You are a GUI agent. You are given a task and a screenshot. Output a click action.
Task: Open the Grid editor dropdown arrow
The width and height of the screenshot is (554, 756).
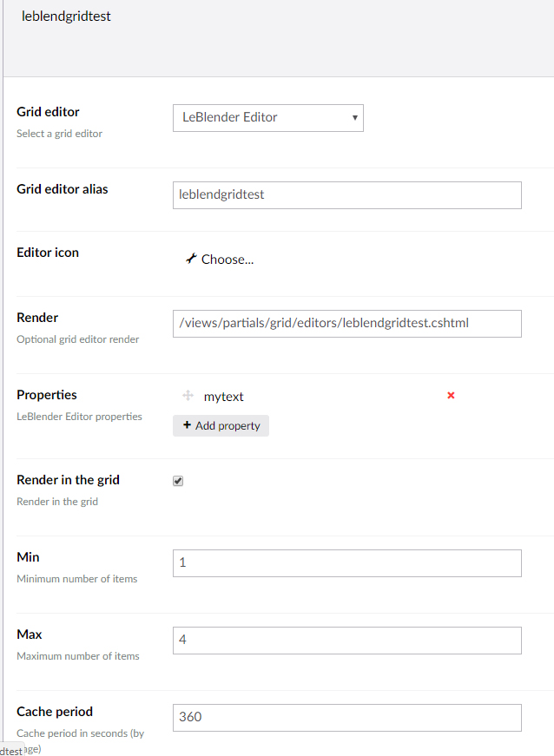coord(355,118)
